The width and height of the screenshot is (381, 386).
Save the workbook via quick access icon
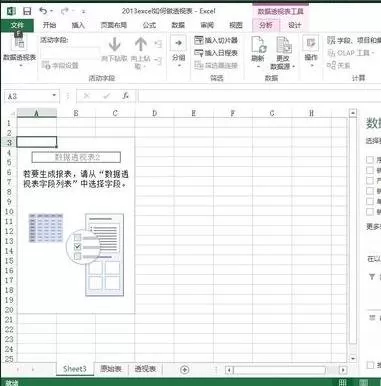[27, 11]
